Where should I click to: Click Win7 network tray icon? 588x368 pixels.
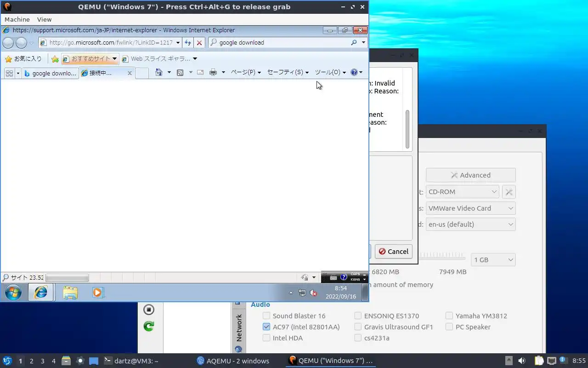(x=302, y=293)
